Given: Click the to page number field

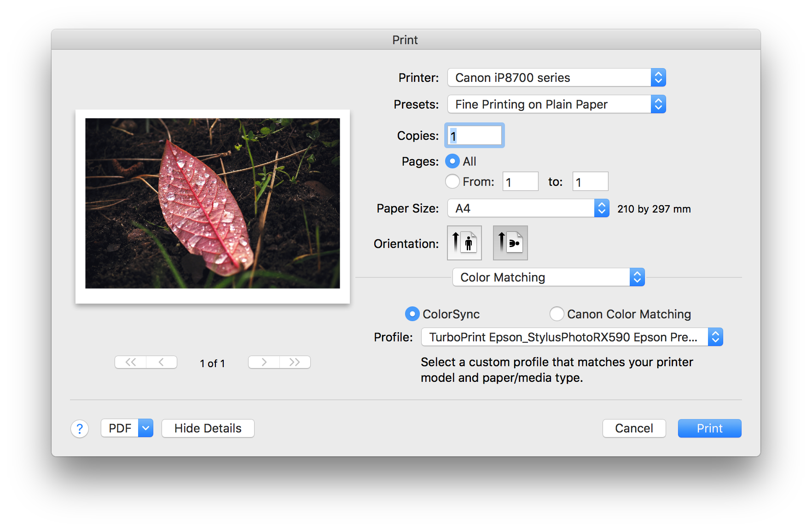Looking at the screenshot, I should tap(591, 181).
